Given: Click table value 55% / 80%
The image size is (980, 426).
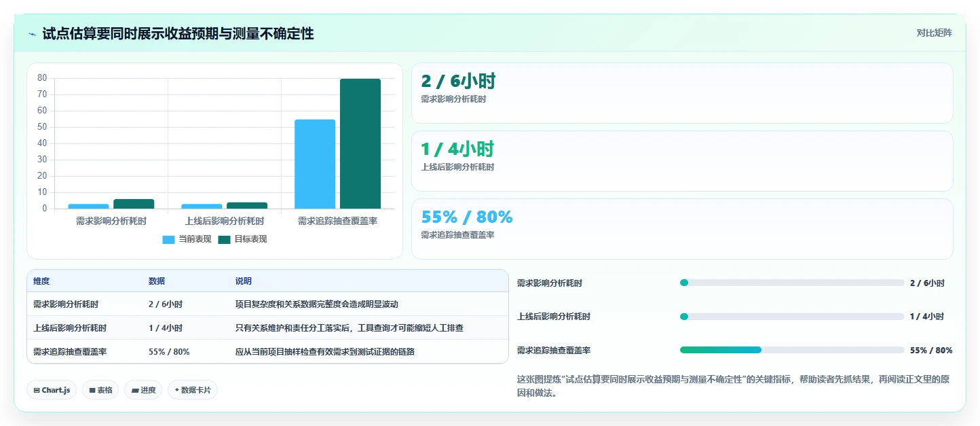Looking at the screenshot, I should click(169, 352).
